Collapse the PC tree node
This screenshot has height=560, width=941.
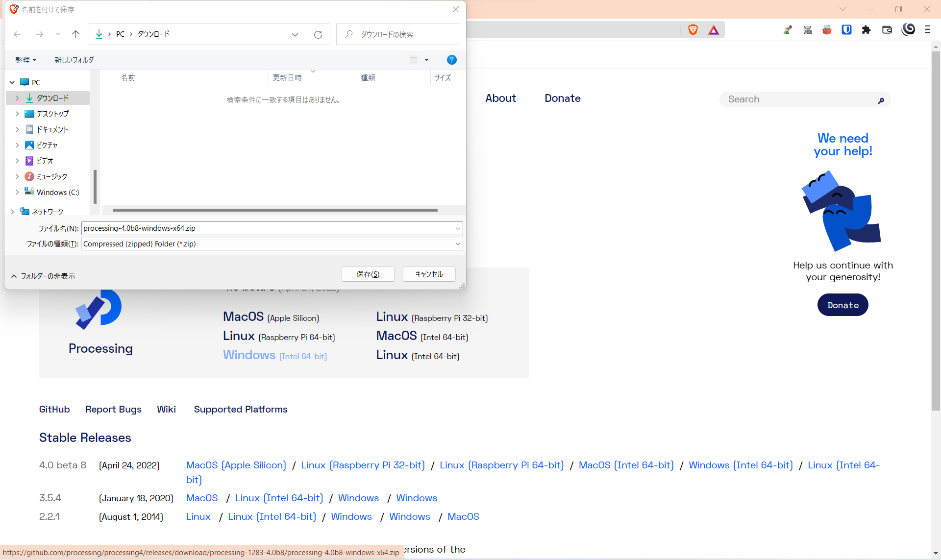pos(12,82)
